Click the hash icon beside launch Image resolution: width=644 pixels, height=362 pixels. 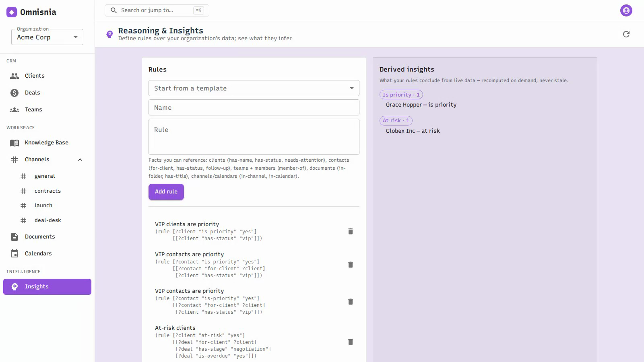click(x=23, y=206)
